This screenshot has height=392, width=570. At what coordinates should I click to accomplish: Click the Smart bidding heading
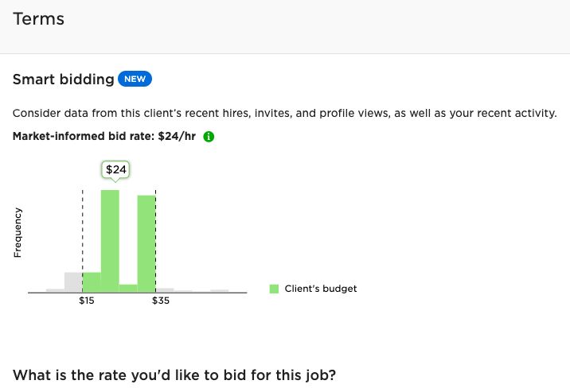[64, 80]
